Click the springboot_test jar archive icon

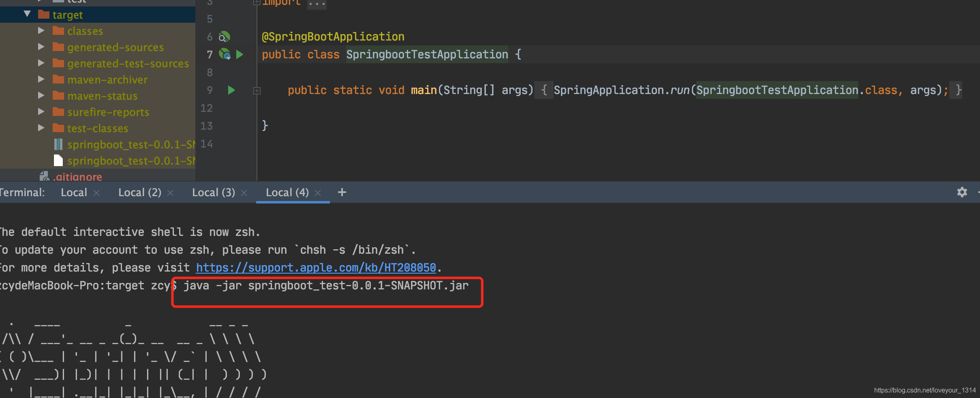[x=58, y=144]
